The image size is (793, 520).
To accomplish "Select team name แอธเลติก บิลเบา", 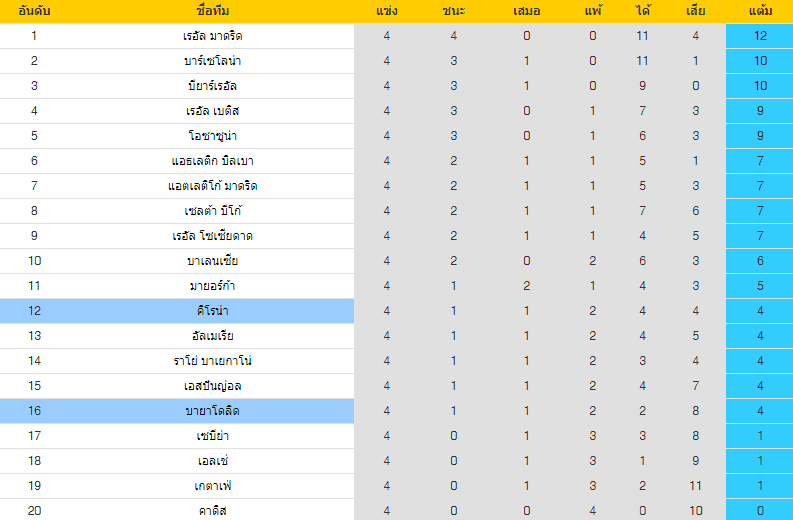I will tap(212, 161).
